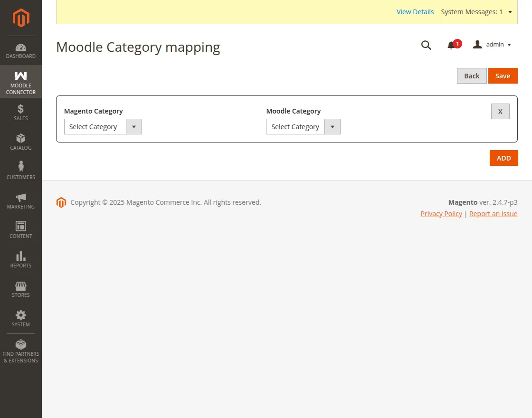Click the View Details link
The image size is (532, 418).
click(x=415, y=12)
